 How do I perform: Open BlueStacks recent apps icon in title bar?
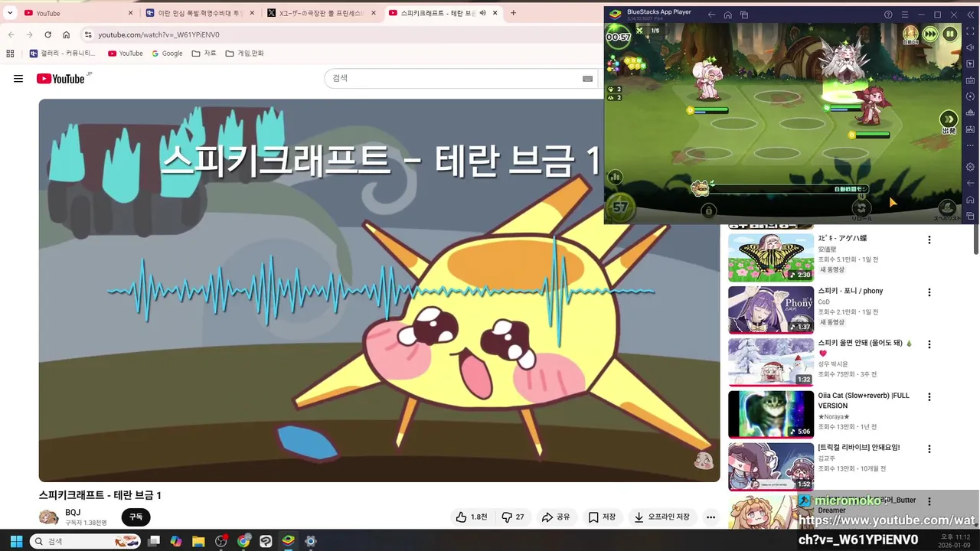click(x=744, y=15)
